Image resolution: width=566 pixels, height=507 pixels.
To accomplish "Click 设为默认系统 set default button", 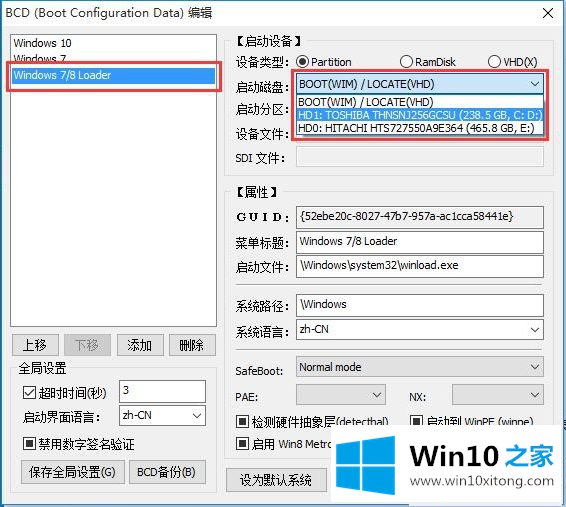I will tap(277, 480).
